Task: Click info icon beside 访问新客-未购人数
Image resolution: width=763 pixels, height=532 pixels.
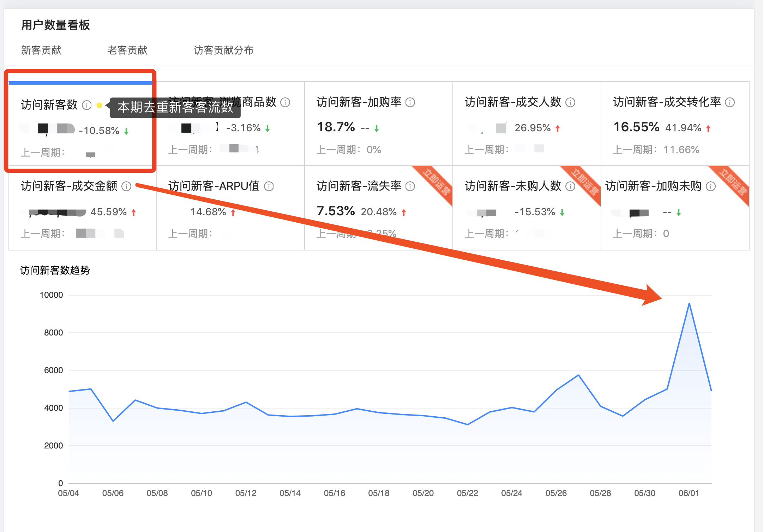Action: [x=570, y=186]
